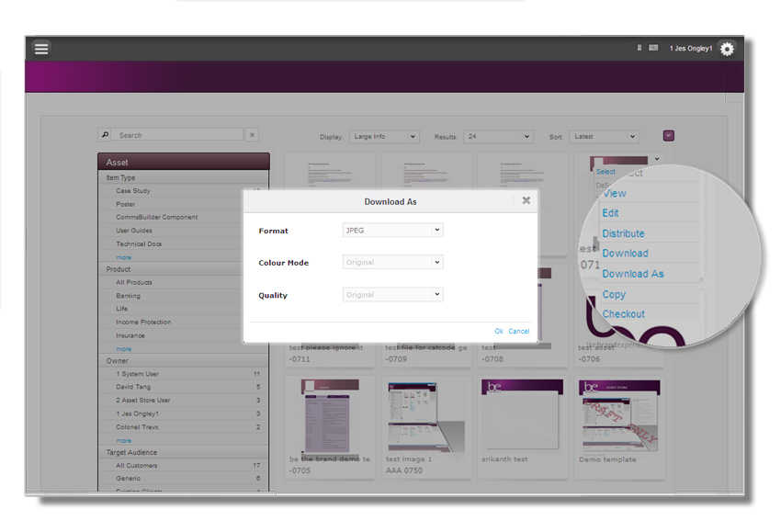Viewport: 781px width, 532px height.
Task: Click user name 1 Jes Ongley1 top bar
Action: (690, 49)
